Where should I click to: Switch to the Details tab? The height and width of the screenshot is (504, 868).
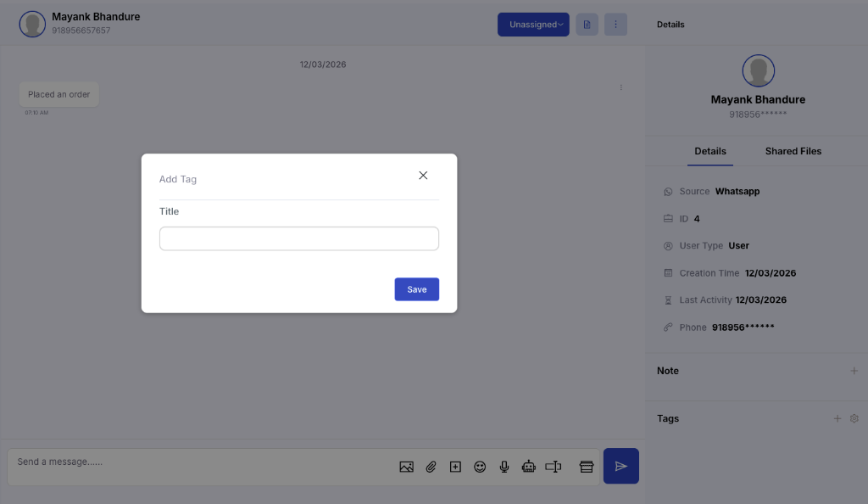click(710, 151)
